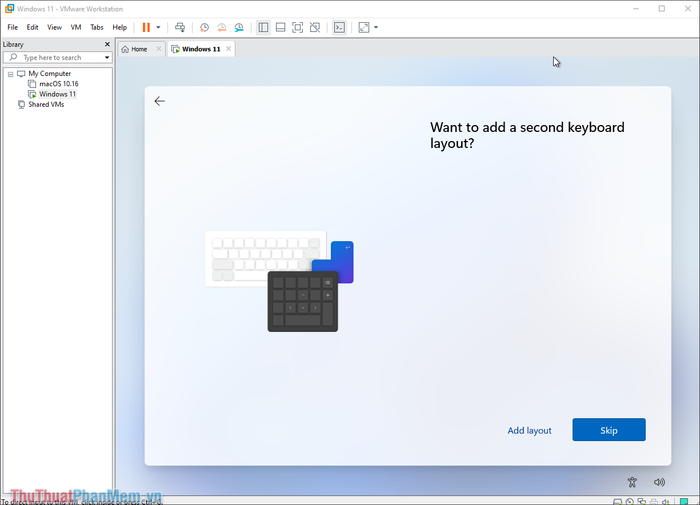Screen dimensions: 700x505
Task: Send Ctrl+Alt+Del to the virtual machine
Action: pyautogui.click(x=180, y=27)
